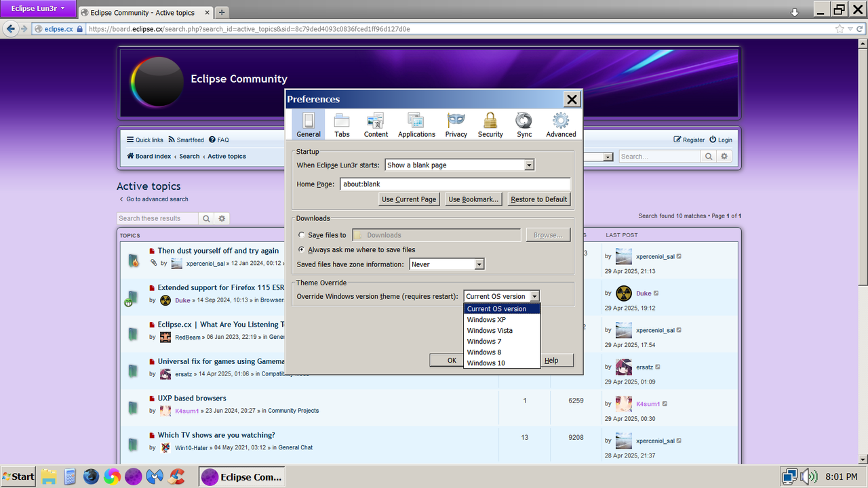Select the Save files to radio button
The height and width of the screenshot is (488, 868).
tap(301, 235)
